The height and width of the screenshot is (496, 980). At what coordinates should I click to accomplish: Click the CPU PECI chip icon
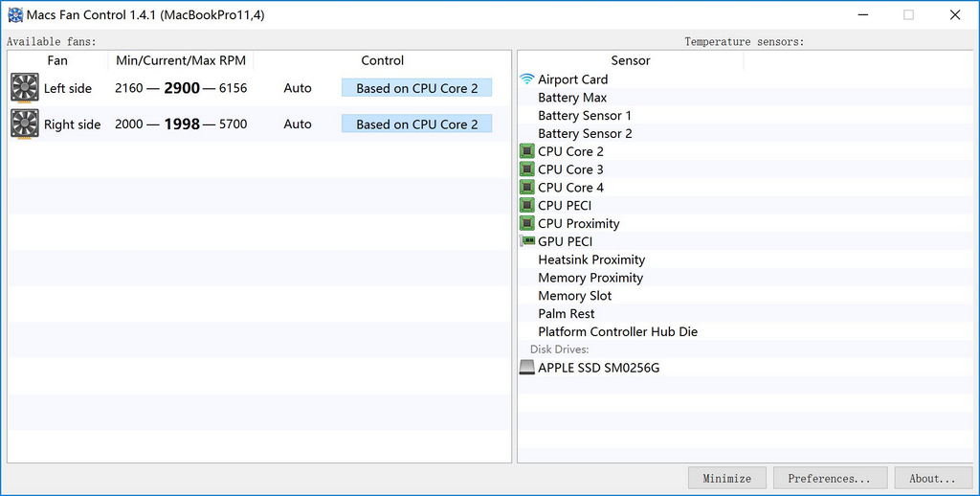(526, 206)
